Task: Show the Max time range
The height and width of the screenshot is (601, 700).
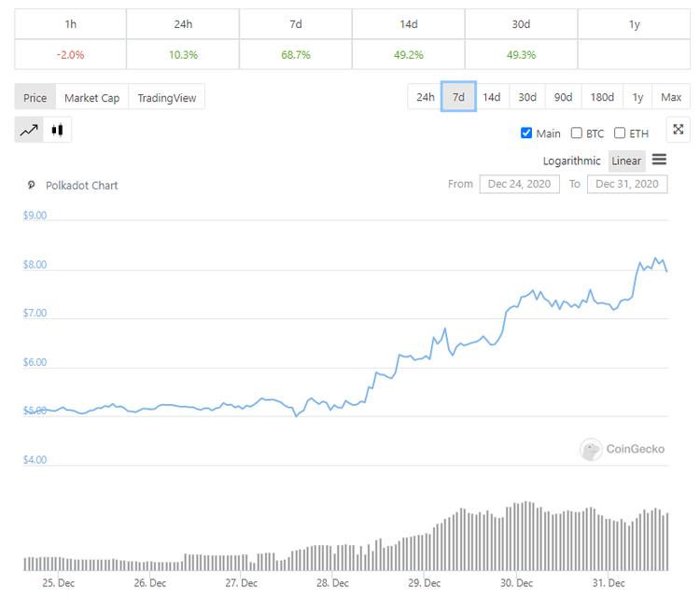Action: (670, 97)
